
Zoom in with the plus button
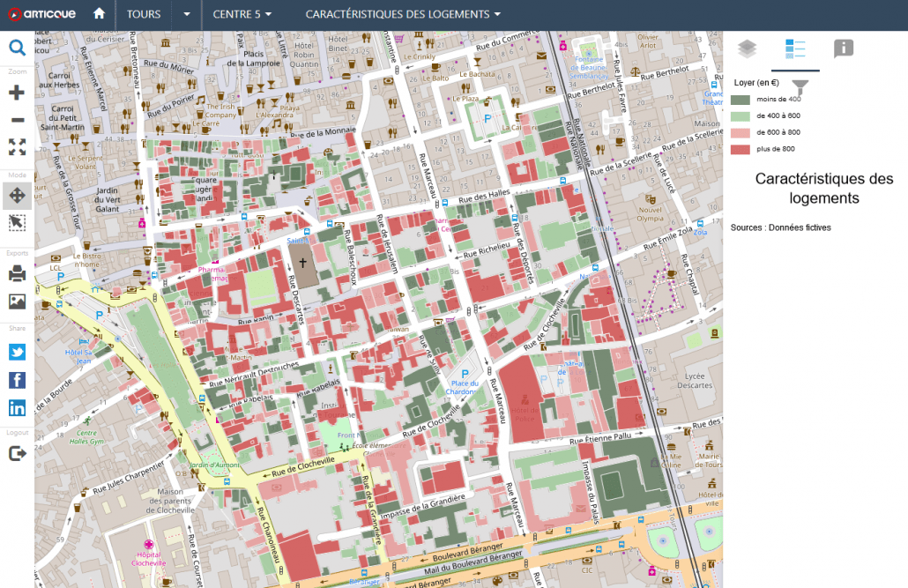coord(17,93)
